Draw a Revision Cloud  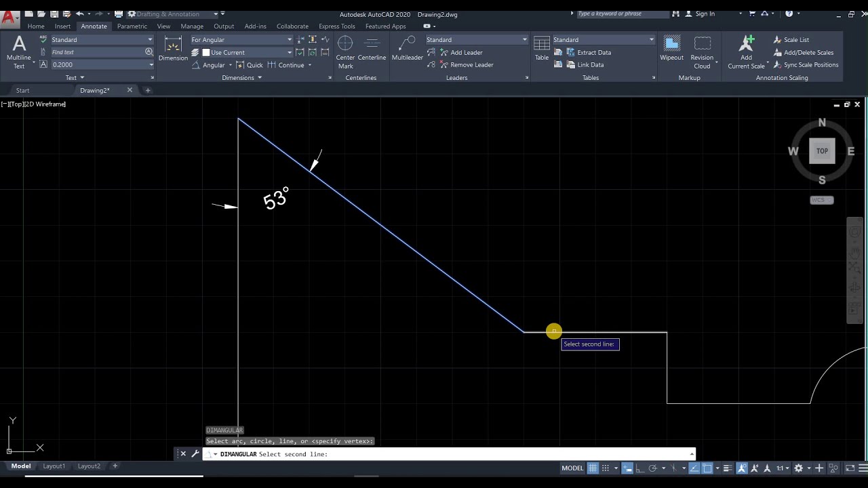(x=702, y=52)
